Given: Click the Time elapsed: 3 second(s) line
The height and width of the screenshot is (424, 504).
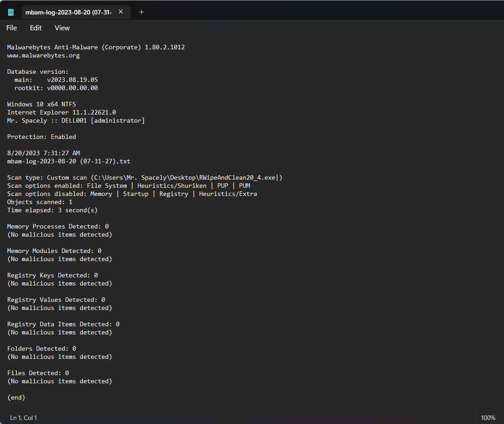Looking at the screenshot, I should [x=53, y=210].
